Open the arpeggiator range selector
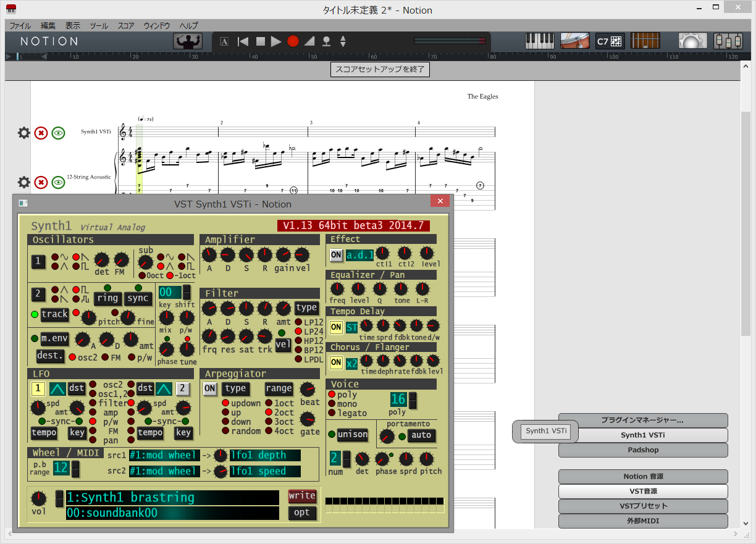 pyautogui.click(x=279, y=388)
